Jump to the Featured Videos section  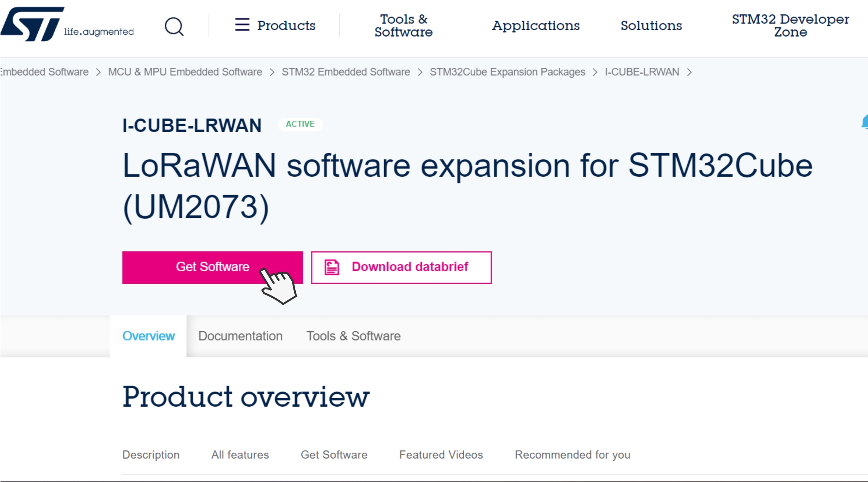point(441,455)
